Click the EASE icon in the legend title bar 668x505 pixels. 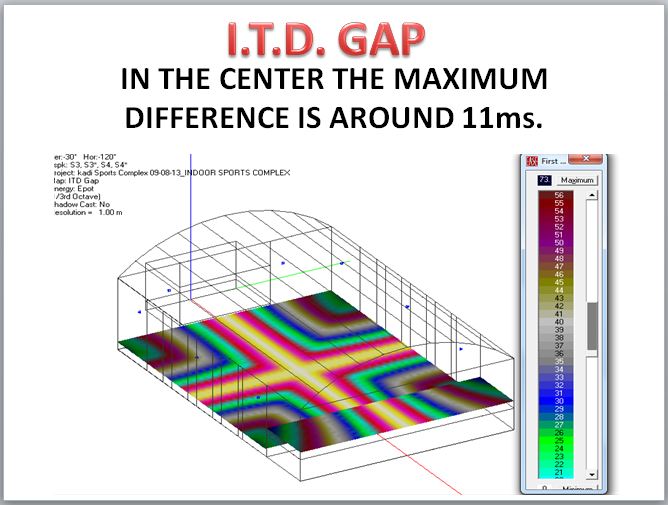[x=533, y=162]
